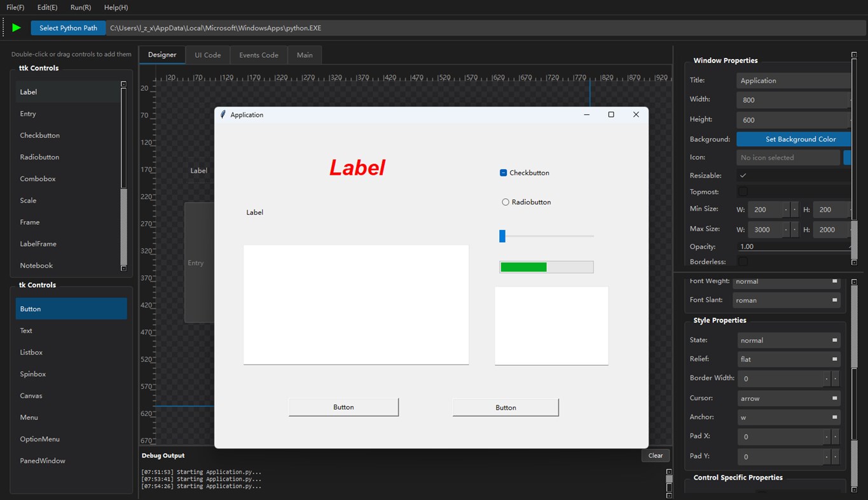Enable the Topmost checkbox
Image resolution: width=868 pixels, height=500 pixels.
[743, 191]
